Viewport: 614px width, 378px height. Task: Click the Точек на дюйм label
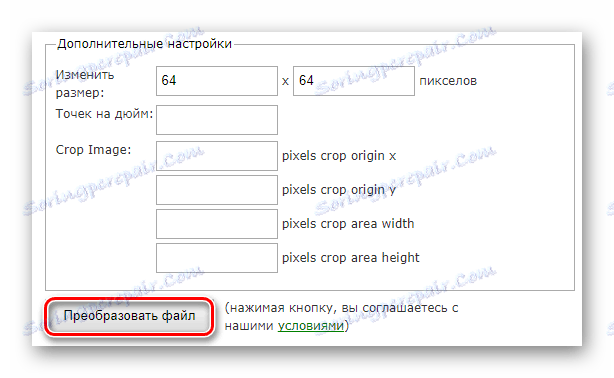(104, 114)
